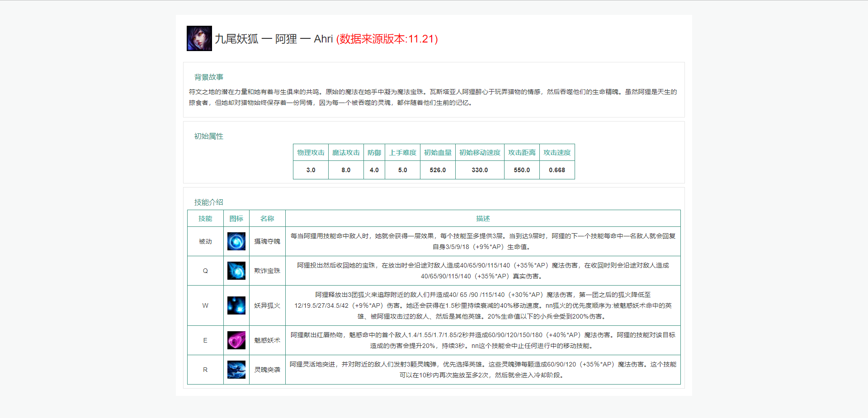Click the 攻击速度 column header

[x=557, y=153]
